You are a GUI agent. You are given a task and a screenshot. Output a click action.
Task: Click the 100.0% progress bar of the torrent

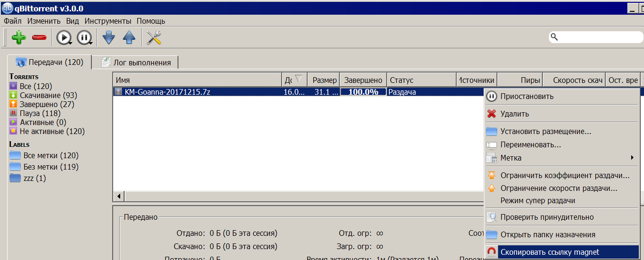(x=363, y=92)
